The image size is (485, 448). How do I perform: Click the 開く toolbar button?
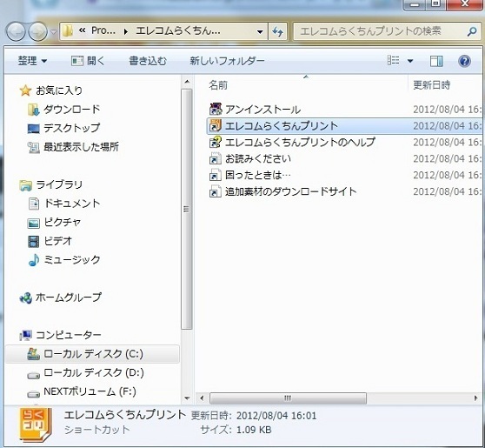(x=88, y=61)
